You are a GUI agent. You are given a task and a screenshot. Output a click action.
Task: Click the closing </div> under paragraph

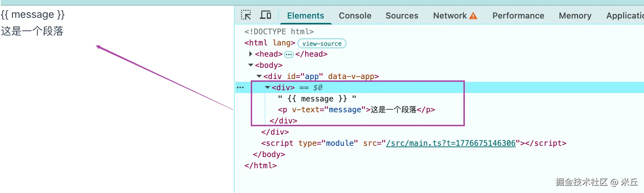tap(283, 121)
